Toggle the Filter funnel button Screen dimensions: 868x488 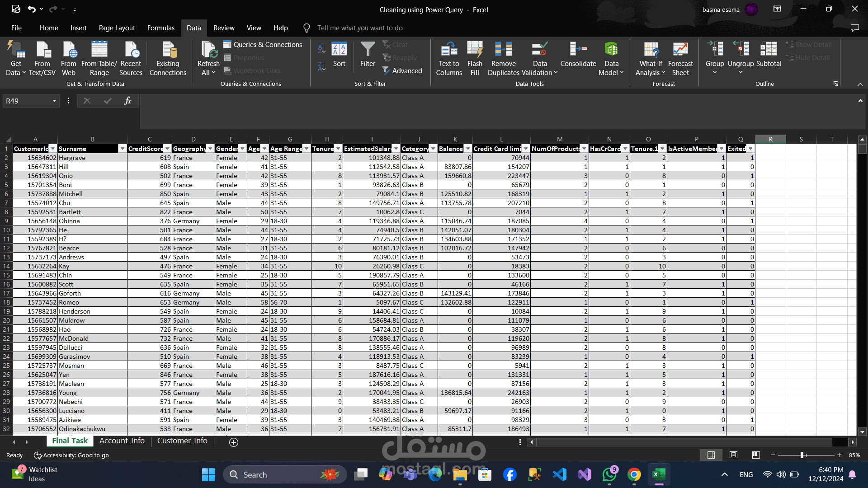[x=368, y=55]
